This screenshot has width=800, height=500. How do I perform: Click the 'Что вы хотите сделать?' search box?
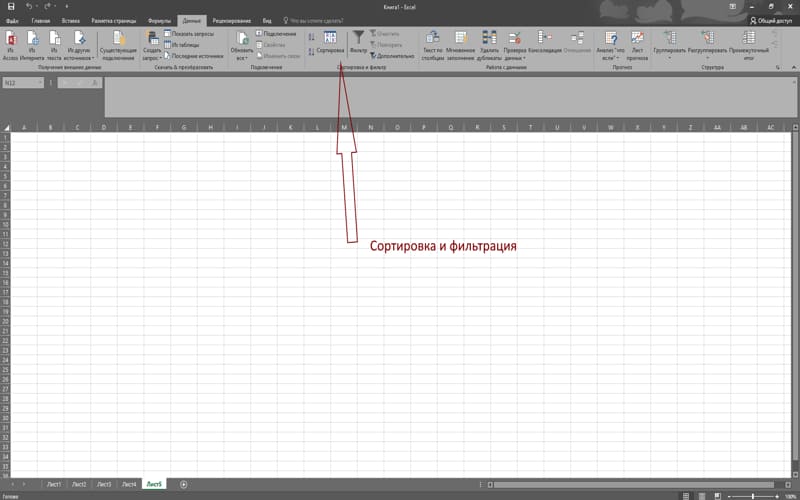[x=313, y=21]
